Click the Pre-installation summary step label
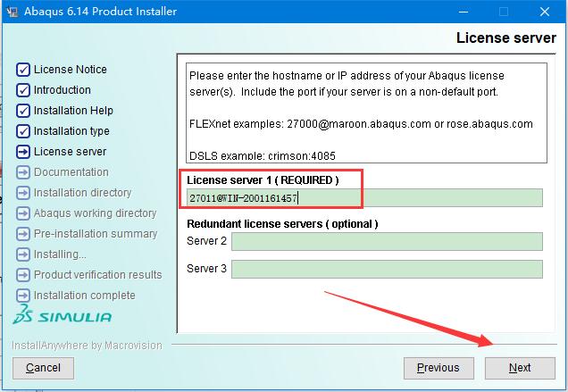568x392 pixels. (96, 234)
